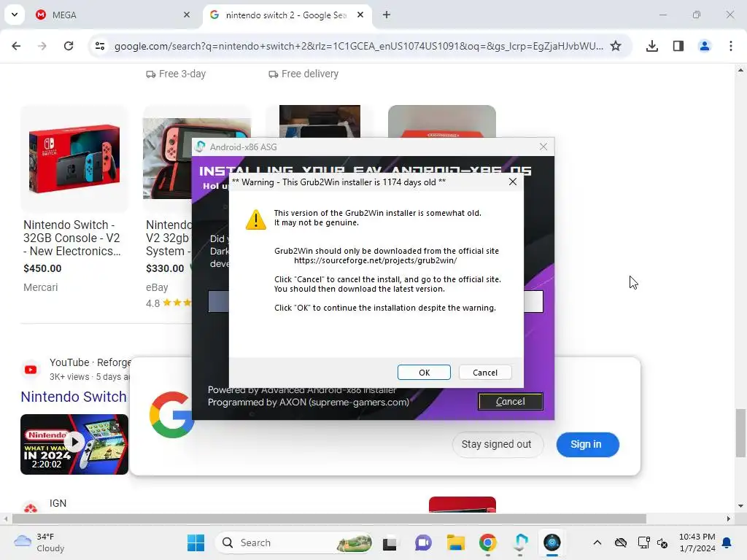The width and height of the screenshot is (747, 560).
Task: Click the OneDrive cloud tray icon
Action: click(x=620, y=542)
